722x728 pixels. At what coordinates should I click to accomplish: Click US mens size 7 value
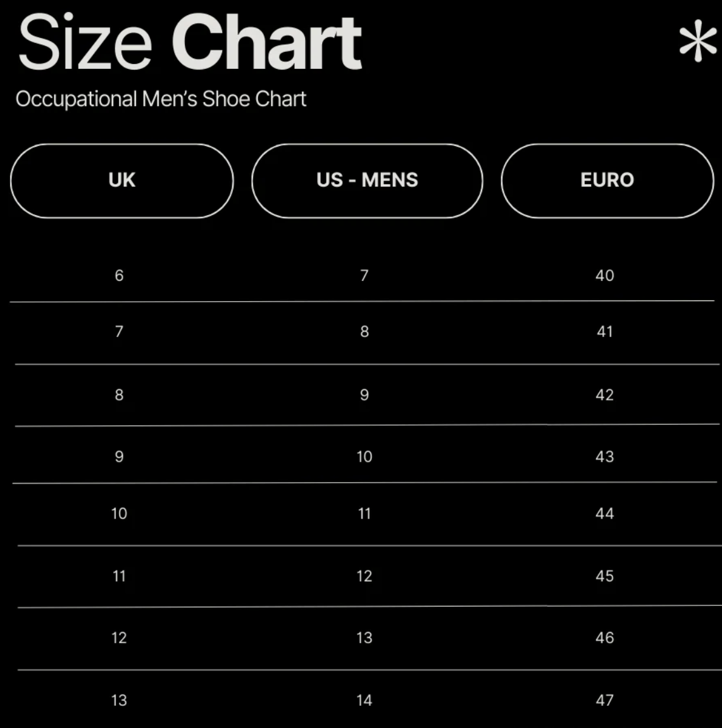point(364,275)
